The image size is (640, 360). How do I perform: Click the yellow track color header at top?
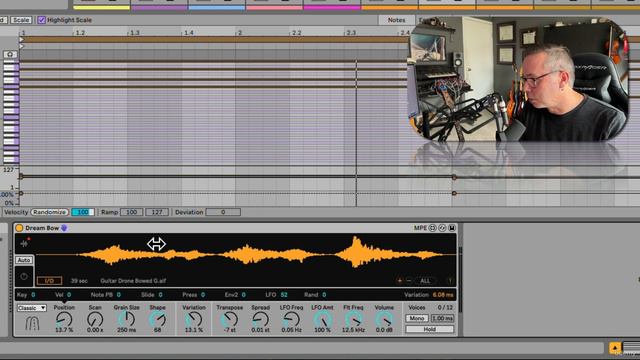102,7
